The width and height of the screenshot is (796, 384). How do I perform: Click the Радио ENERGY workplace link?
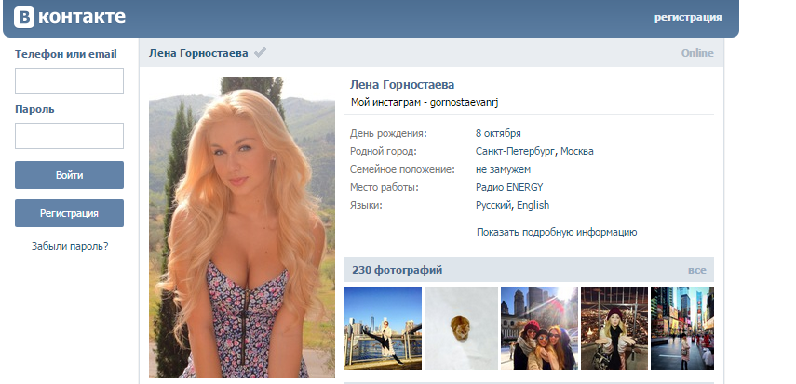[x=510, y=187]
